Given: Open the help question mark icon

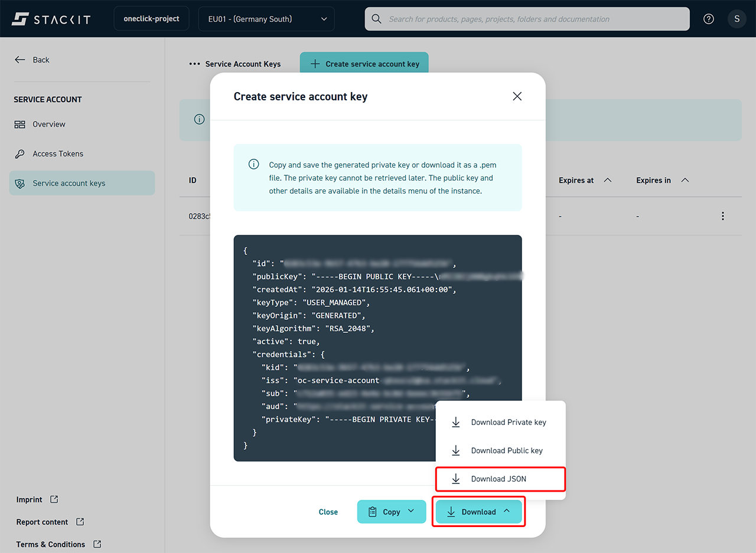Looking at the screenshot, I should (709, 19).
